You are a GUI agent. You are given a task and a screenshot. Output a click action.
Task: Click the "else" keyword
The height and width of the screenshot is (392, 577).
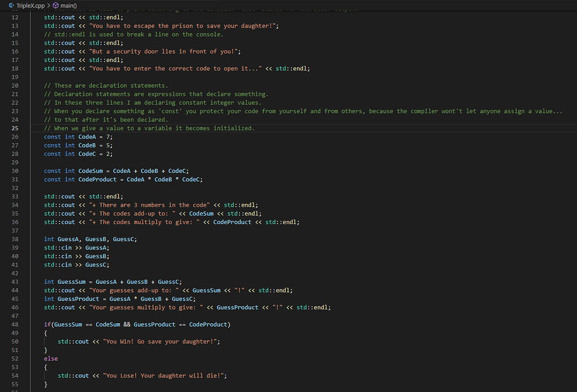pyautogui.click(x=51, y=359)
